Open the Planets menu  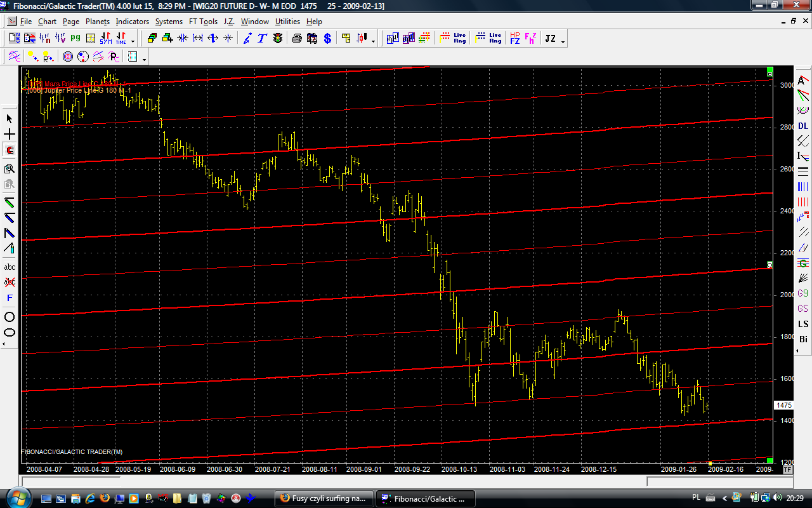pos(98,22)
